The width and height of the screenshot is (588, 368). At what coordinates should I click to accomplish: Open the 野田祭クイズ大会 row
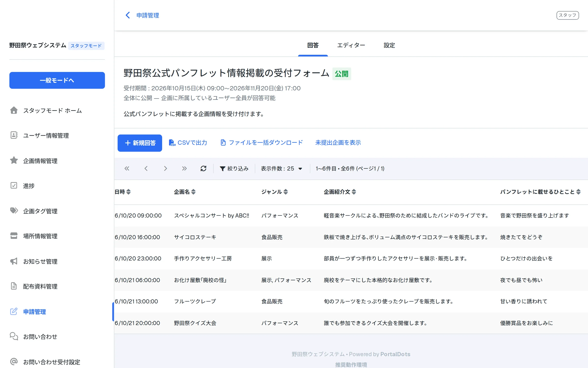coord(351,323)
